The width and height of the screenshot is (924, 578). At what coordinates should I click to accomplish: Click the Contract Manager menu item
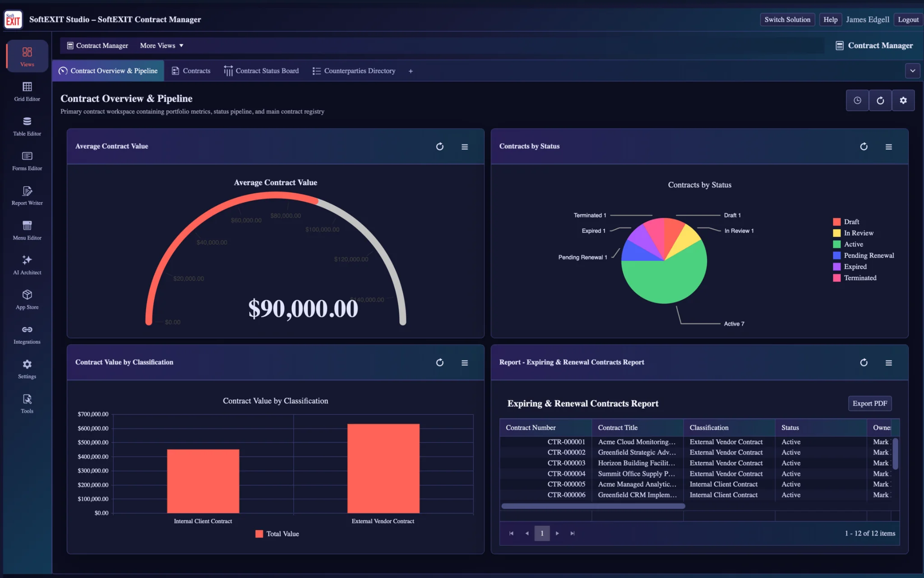point(97,46)
